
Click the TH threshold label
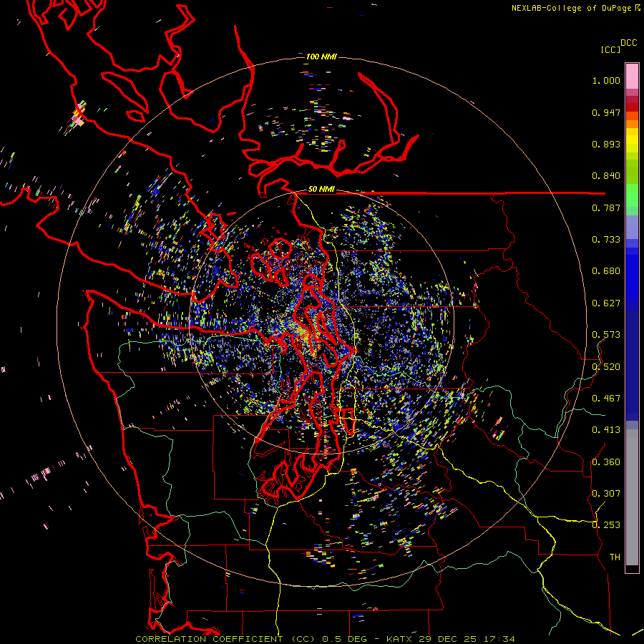(x=615, y=557)
